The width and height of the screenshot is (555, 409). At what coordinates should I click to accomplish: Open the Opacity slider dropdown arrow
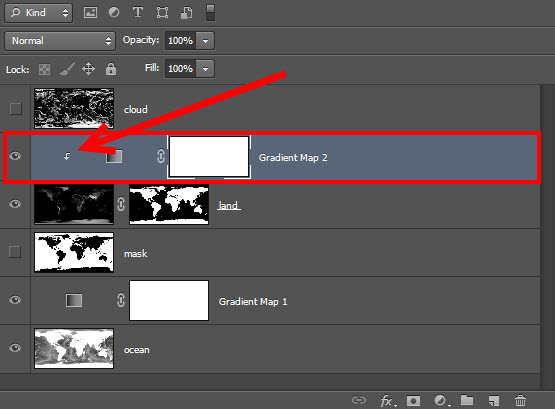(x=205, y=41)
